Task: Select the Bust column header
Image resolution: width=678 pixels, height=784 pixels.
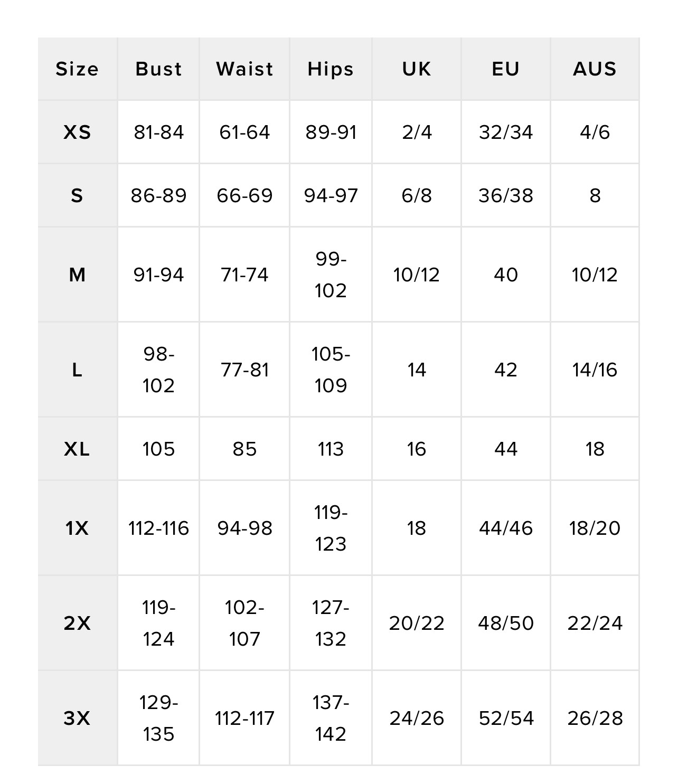Action: coord(158,69)
